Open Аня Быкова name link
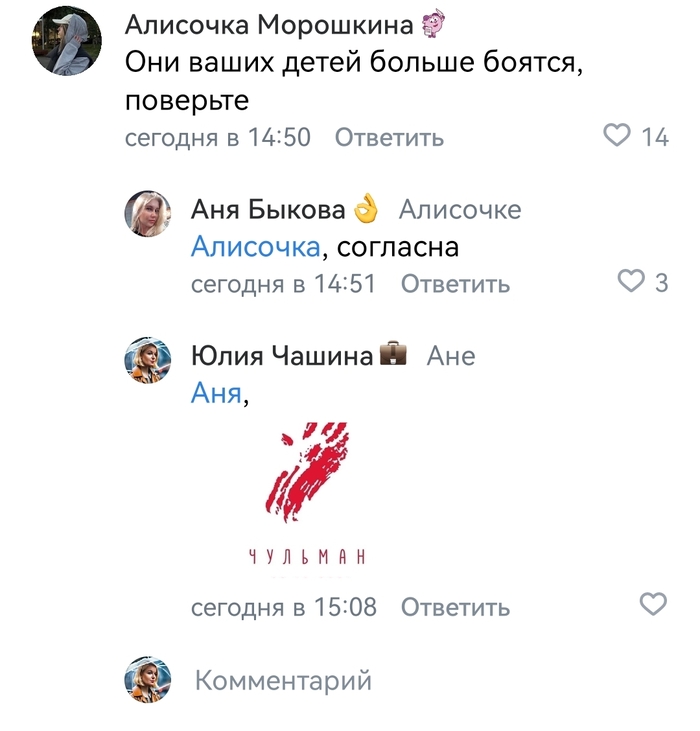 click(268, 209)
